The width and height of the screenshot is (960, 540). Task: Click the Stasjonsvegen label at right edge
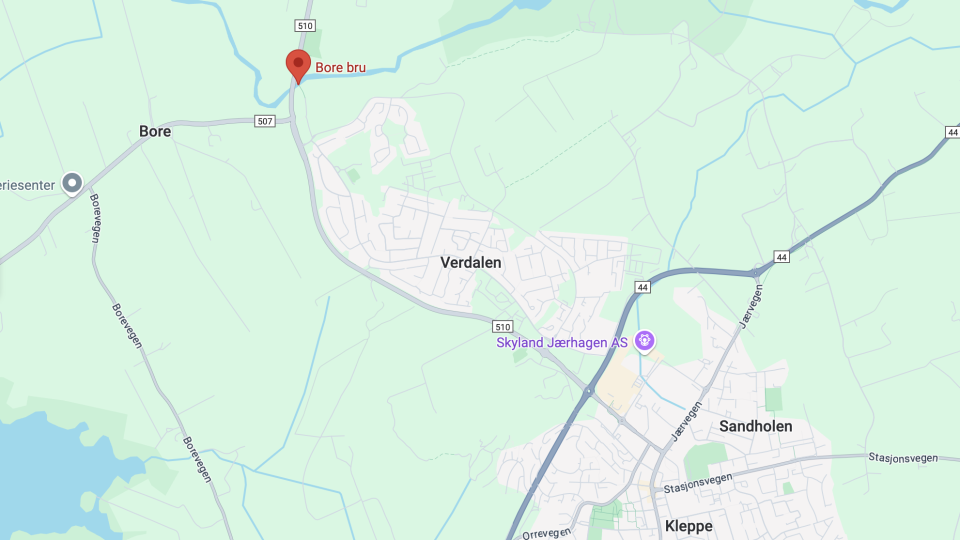(903, 458)
